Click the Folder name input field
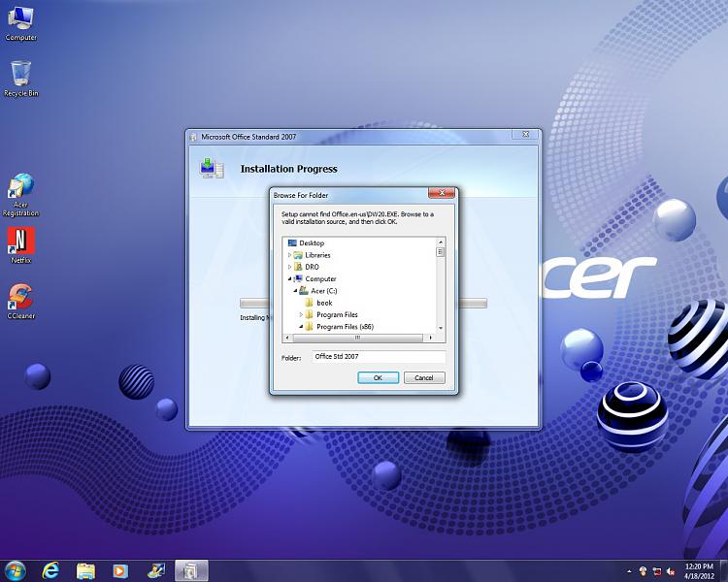Screen dimensions: 728x582 click(x=379, y=356)
